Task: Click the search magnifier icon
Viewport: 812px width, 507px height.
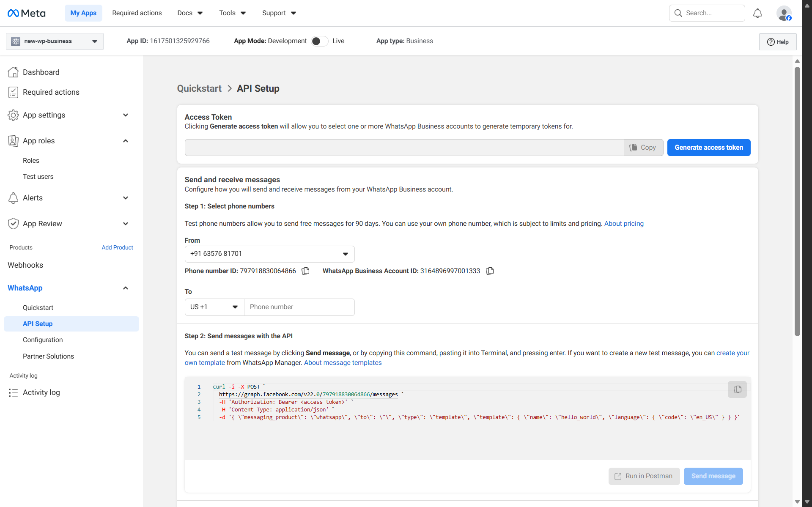Action: 678,13
